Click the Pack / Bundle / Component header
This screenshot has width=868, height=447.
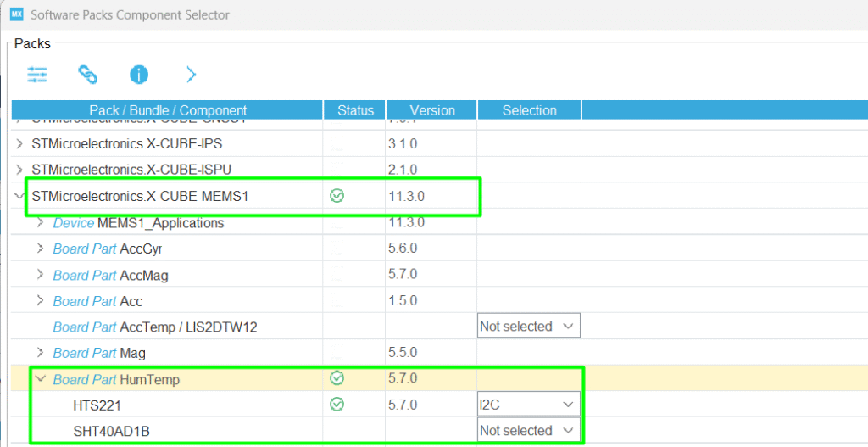[x=167, y=110]
